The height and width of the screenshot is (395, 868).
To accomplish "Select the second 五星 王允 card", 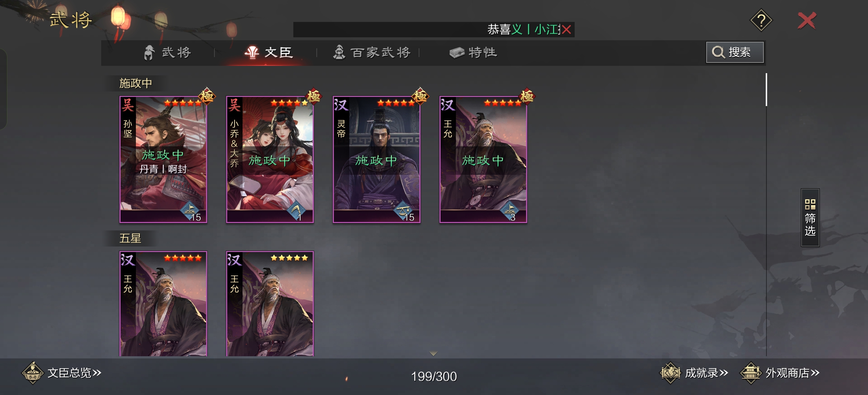I will click(270, 304).
